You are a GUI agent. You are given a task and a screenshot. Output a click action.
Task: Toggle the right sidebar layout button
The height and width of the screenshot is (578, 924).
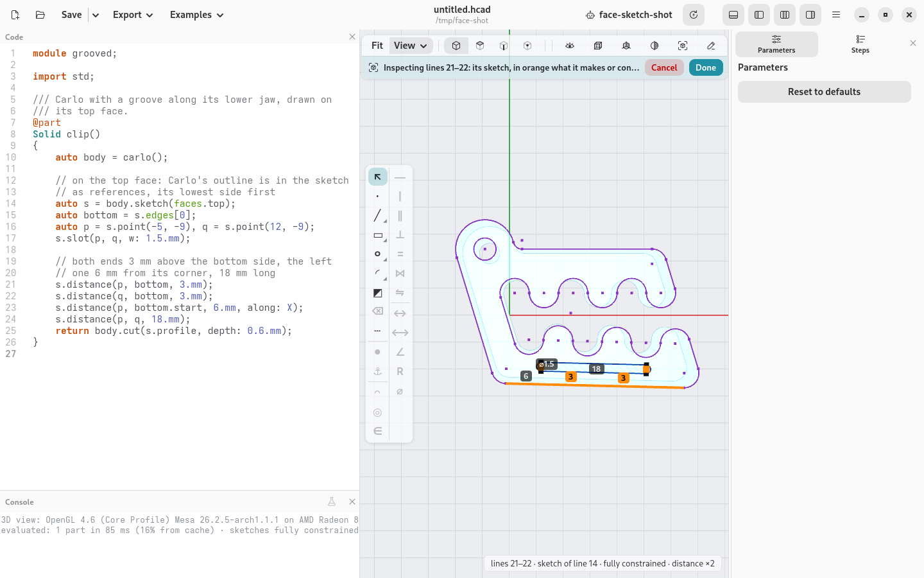click(x=810, y=15)
